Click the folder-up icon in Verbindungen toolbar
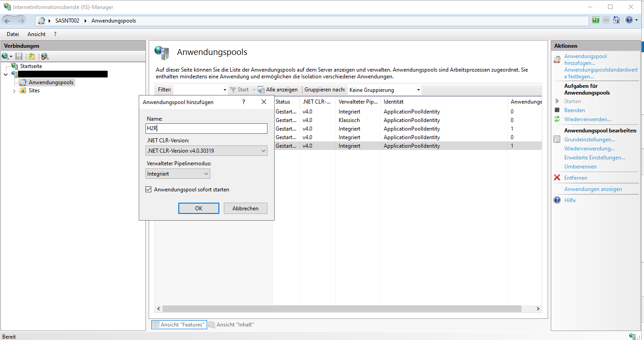The image size is (644, 340). pyautogui.click(x=31, y=56)
